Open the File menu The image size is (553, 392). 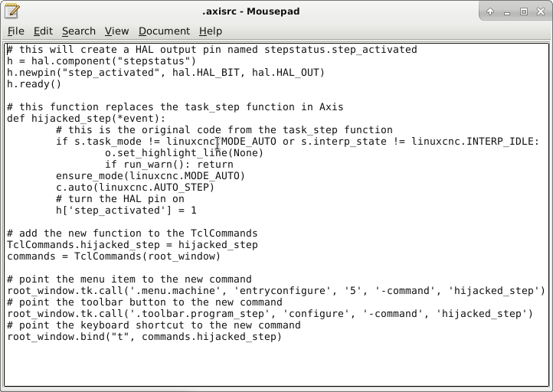[15, 31]
